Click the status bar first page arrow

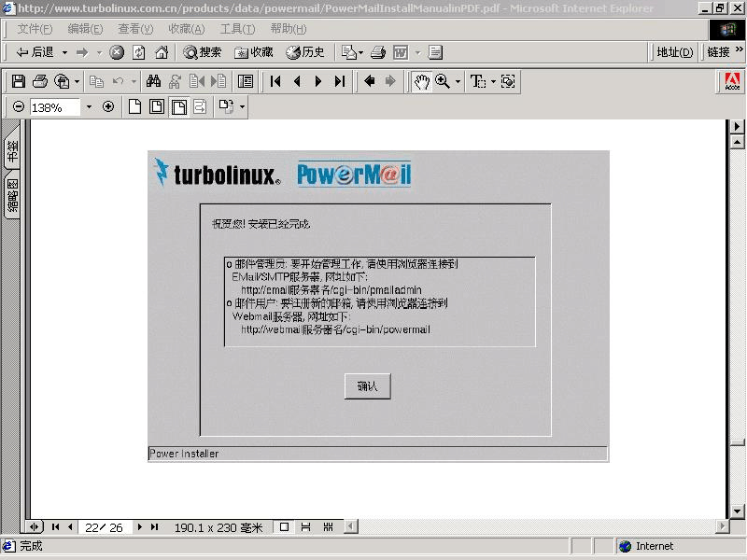point(55,527)
